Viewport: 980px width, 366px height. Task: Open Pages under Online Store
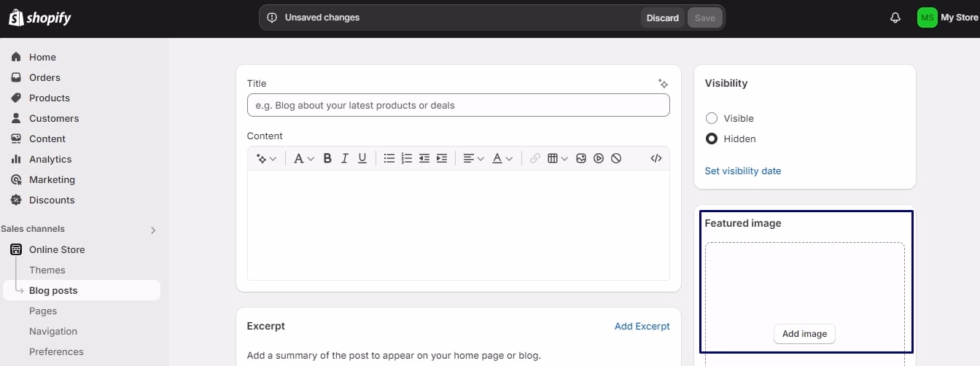click(43, 311)
